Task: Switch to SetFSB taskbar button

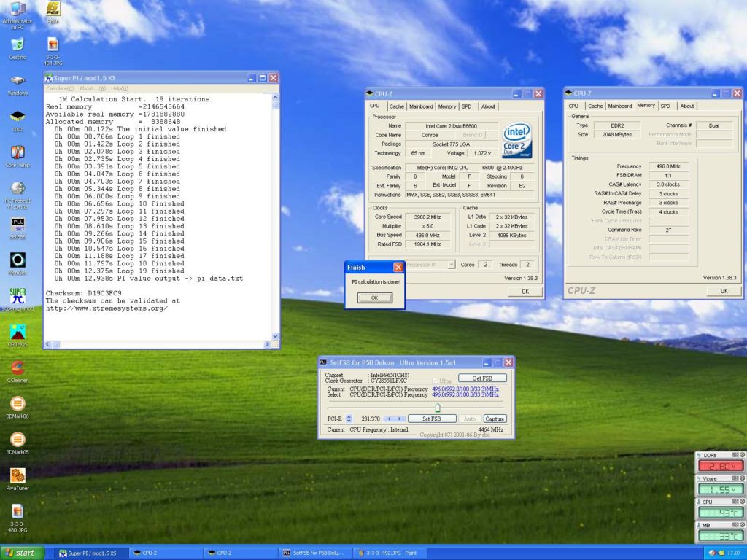Action: click(316, 553)
